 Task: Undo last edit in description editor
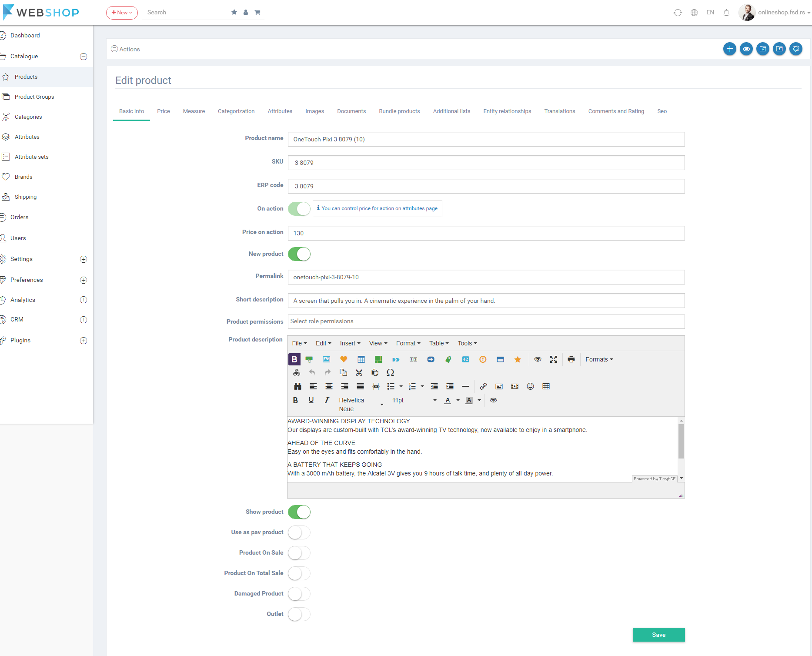pyautogui.click(x=312, y=372)
